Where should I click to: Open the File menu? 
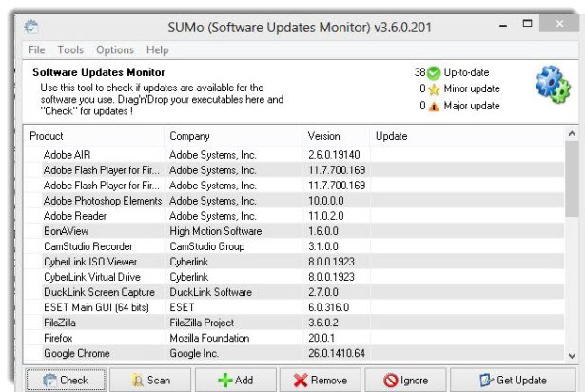(36, 49)
